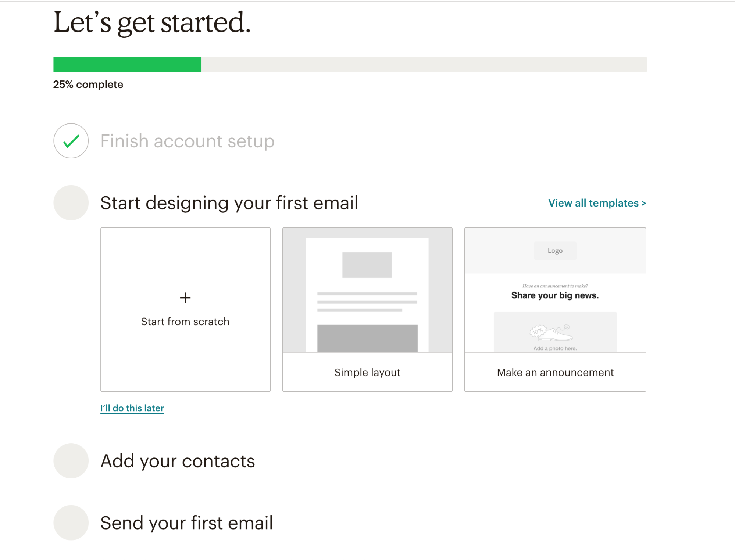Open View all templates
735x560 pixels.
596,202
